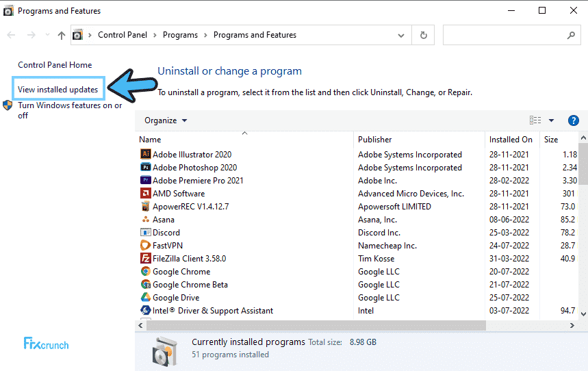Maximize the Programs and Features window

[542, 10]
